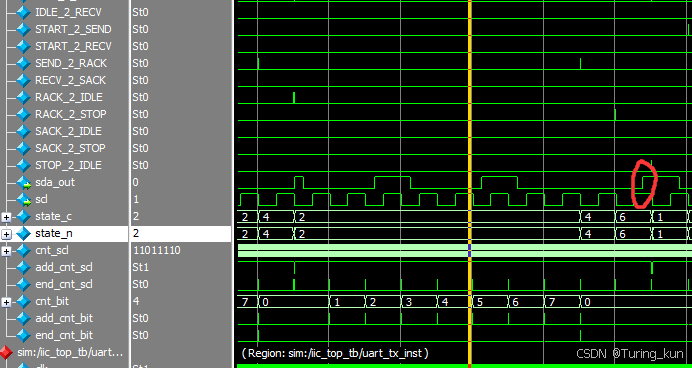Select the STOP_2_IDLE signal name

68,165
